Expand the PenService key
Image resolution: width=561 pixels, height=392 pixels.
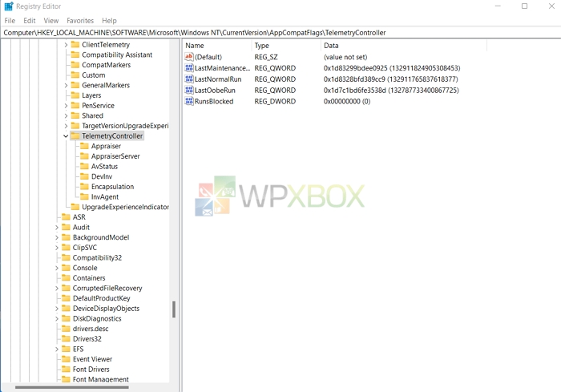[66, 106]
